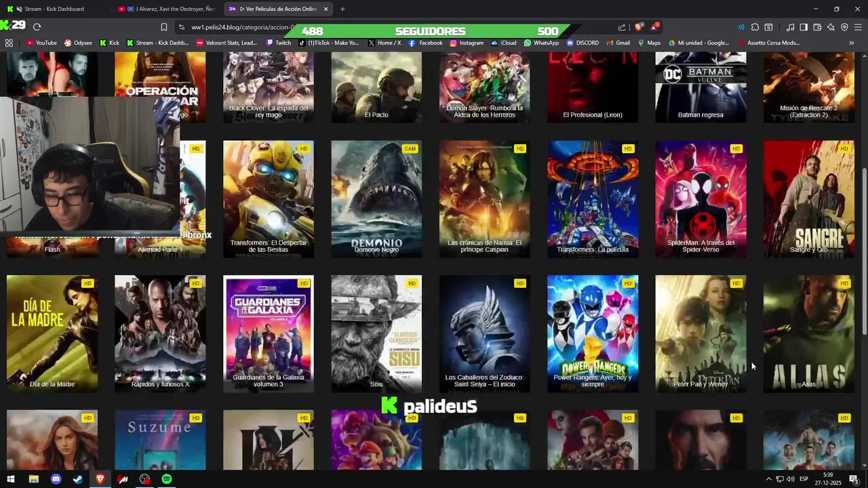Open the Sangre y Oro poster
This screenshot has height=488, width=868.
[x=809, y=199]
